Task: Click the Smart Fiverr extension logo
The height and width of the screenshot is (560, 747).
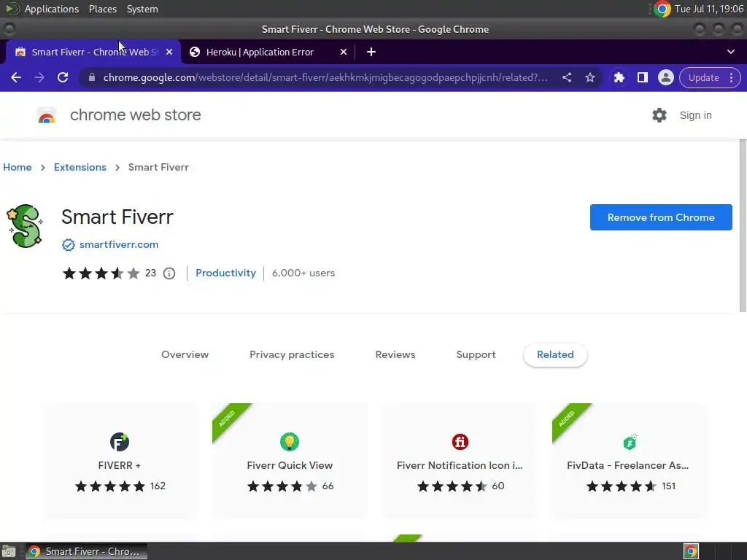Action: click(x=25, y=226)
